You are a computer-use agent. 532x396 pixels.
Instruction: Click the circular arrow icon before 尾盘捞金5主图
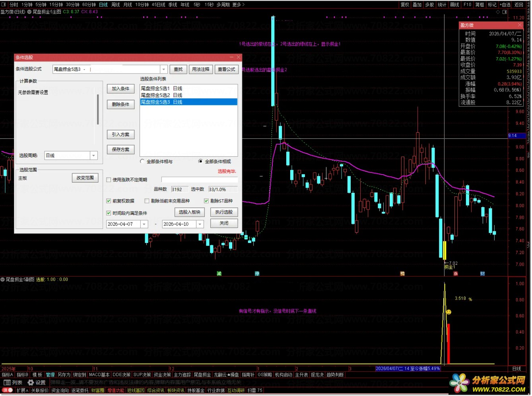(29, 12)
